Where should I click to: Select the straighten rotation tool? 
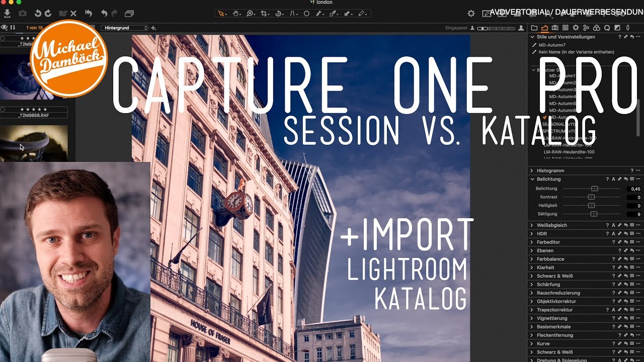279,14
